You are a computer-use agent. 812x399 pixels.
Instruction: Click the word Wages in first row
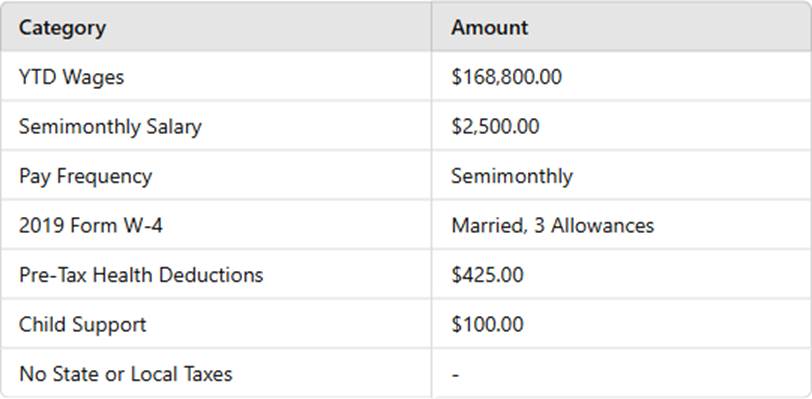click(94, 78)
